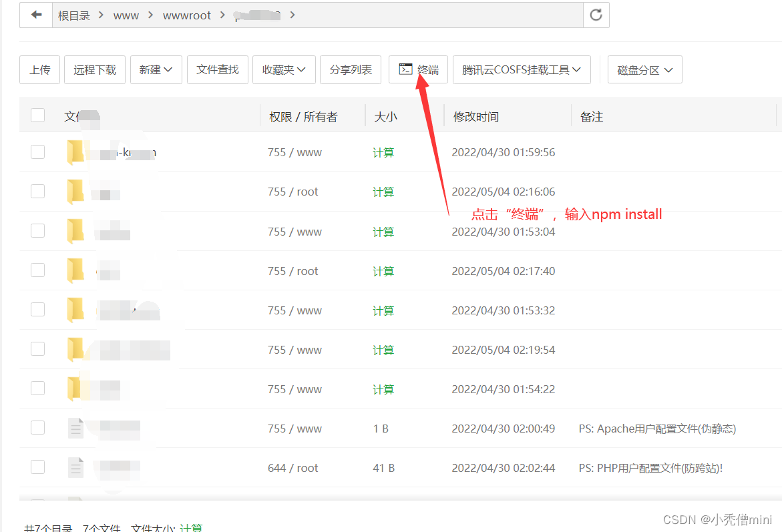This screenshot has width=782, height=532.
Task: Check the row dated 2022/04/30 01:54:22
Action: pyautogui.click(x=38, y=388)
